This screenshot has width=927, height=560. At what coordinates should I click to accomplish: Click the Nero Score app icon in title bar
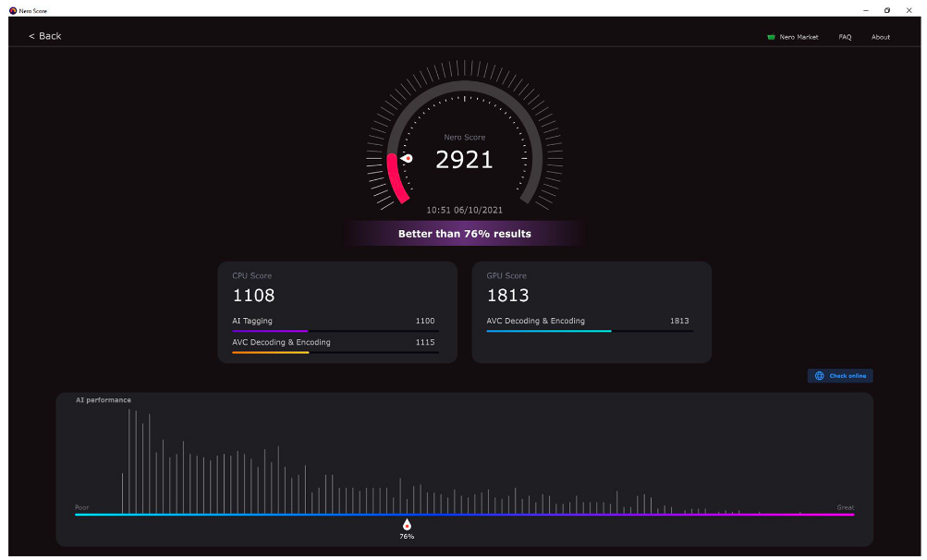[x=12, y=11]
